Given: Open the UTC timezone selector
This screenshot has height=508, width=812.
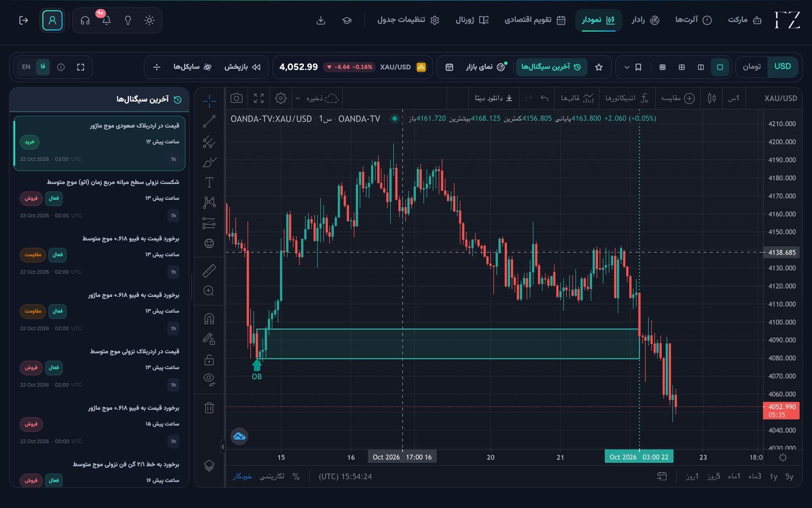Looking at the screenshot, I should pos(345,477).
